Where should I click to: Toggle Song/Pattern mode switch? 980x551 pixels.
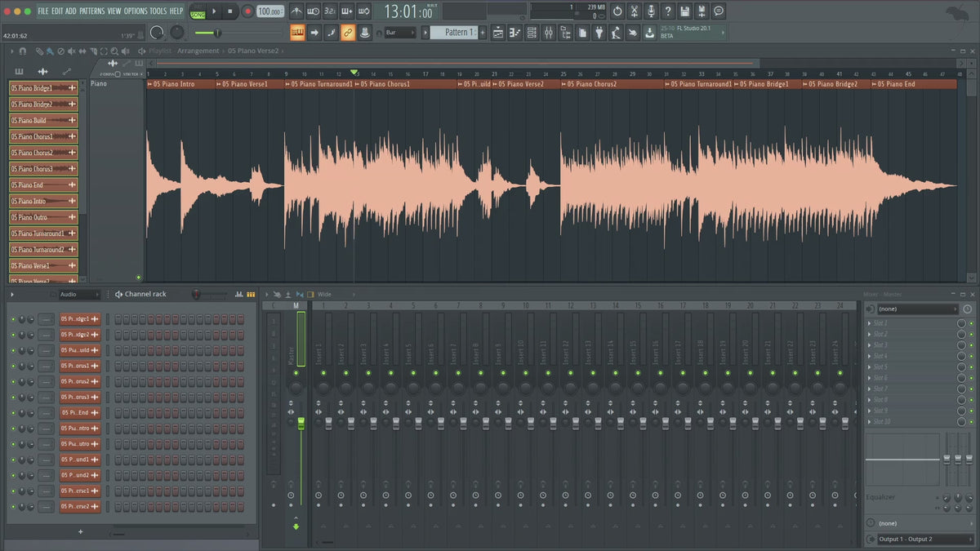click(197, 11)
